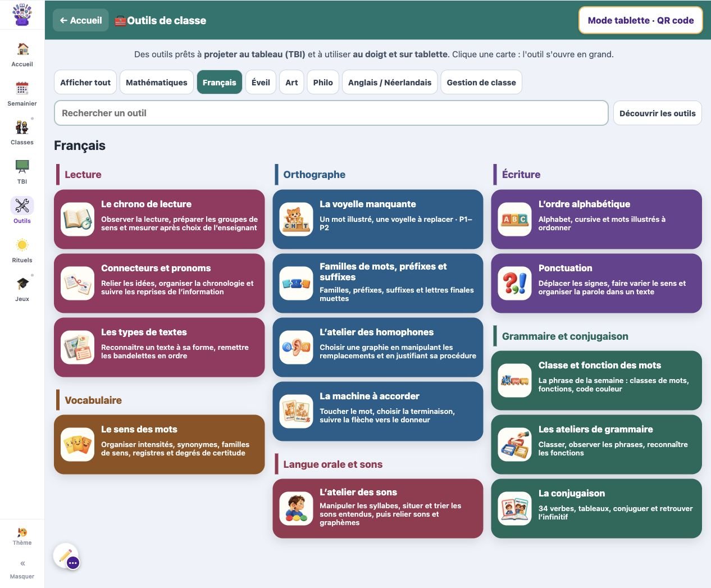This screenshot has width=711, height=588.
Task: Open La machine à accorder card title
Action: point(370,396)
